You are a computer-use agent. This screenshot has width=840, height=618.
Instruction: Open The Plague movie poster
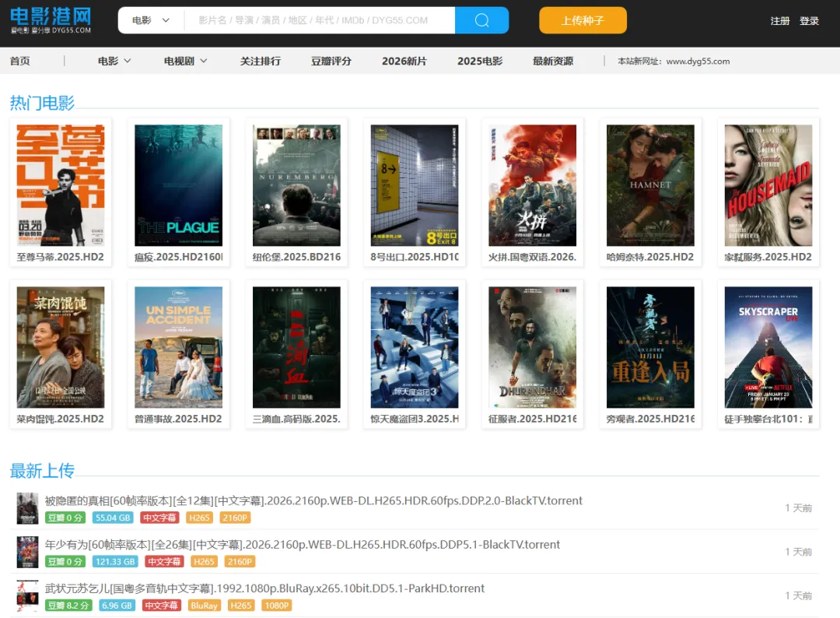[x=178, y=185]
